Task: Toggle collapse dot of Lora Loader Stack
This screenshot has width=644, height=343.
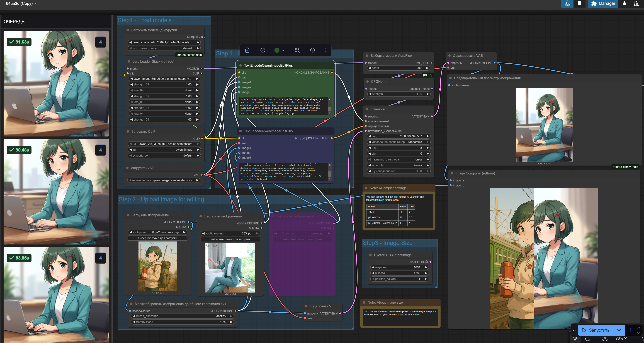Action: [x=129, y=62]
